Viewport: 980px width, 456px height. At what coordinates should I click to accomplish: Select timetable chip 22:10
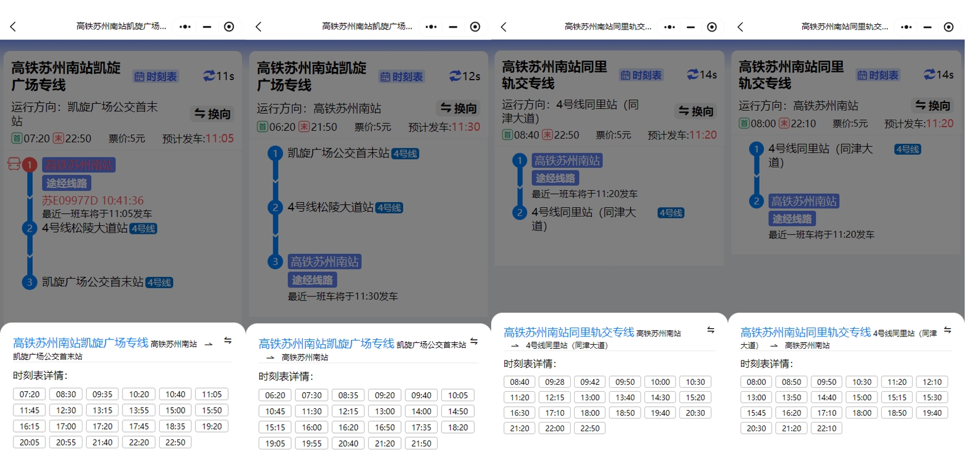[x=827, y=428]
